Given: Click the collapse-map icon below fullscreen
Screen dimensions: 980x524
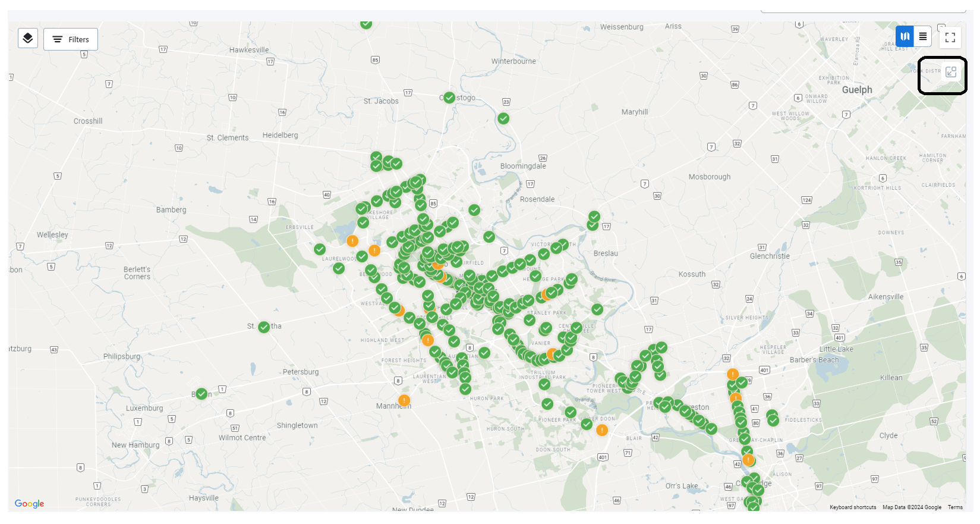Looking at the screenshot, I should (951, 72).
